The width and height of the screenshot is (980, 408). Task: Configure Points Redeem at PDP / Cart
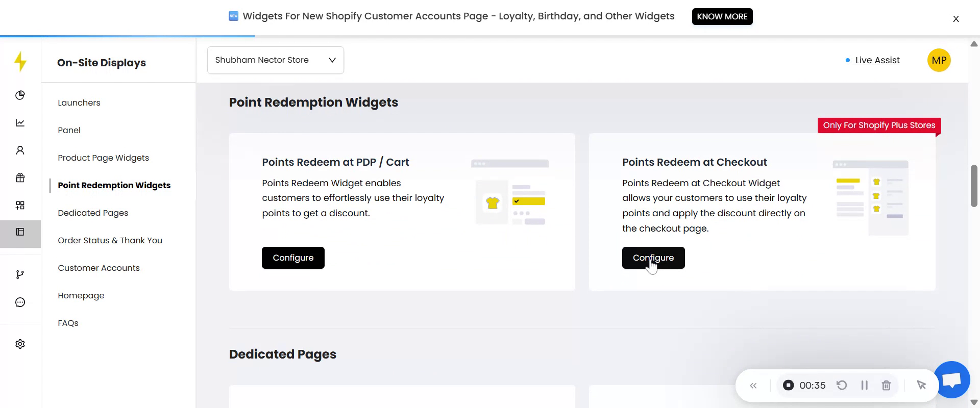pos(293,258)
